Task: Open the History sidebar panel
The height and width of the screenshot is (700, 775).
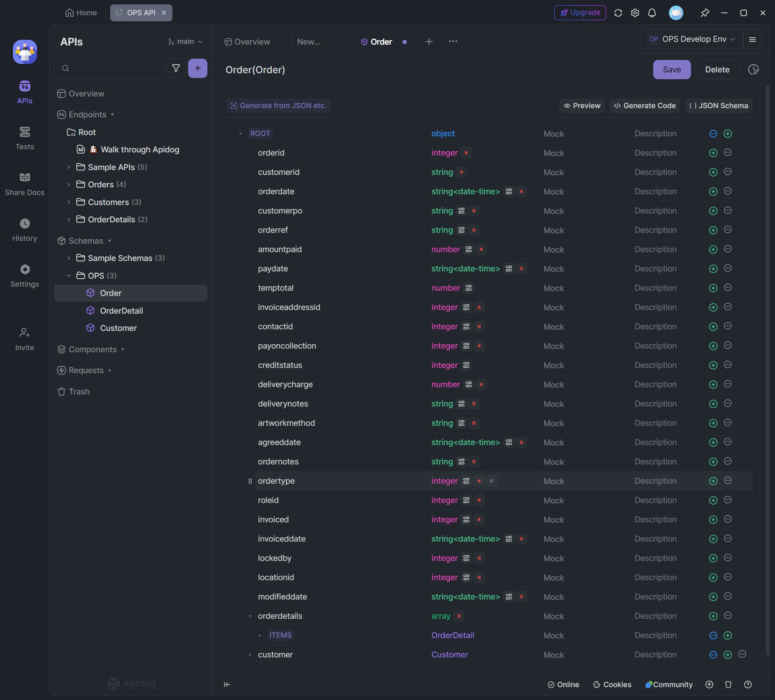Action: (x=25, y=230)
